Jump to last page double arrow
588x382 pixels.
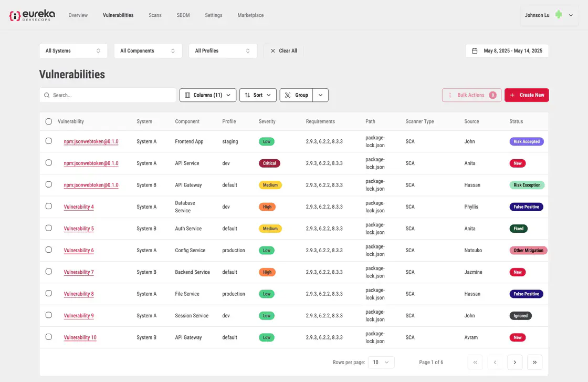click(534, 362)
